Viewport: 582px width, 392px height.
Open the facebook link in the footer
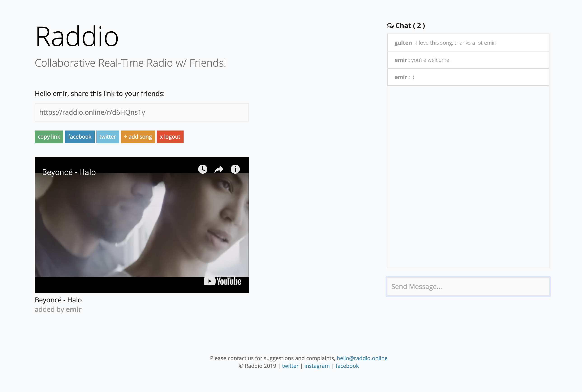[x=347, y=366]
